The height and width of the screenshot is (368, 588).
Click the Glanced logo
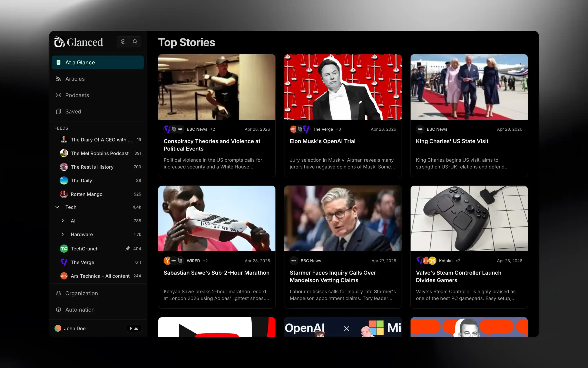(x=78, y=42)
